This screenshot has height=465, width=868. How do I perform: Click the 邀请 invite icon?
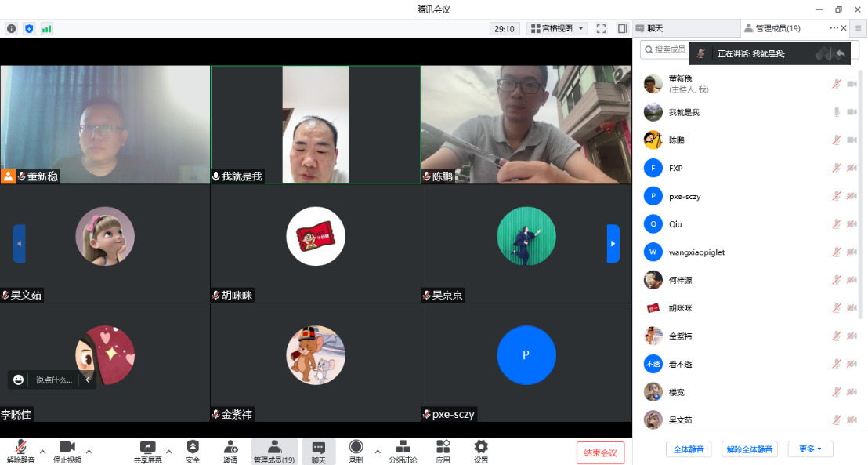pyautogui.click(x=230, y=447)
